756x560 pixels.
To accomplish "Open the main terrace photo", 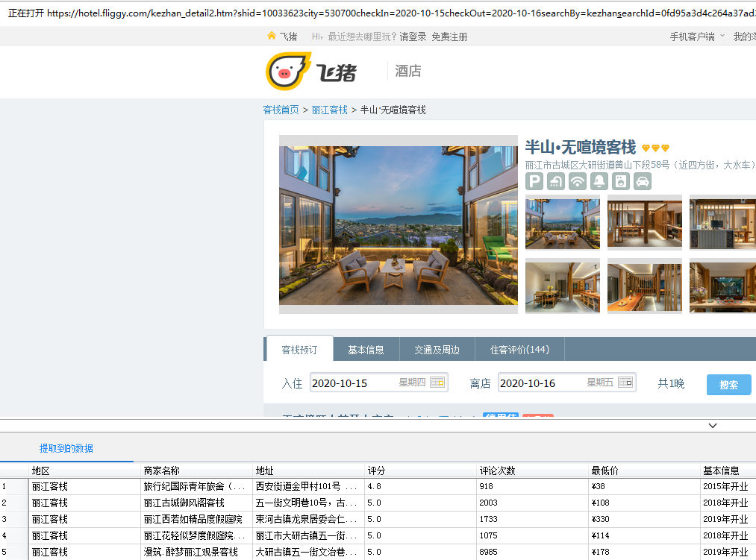I will (399, 224).
